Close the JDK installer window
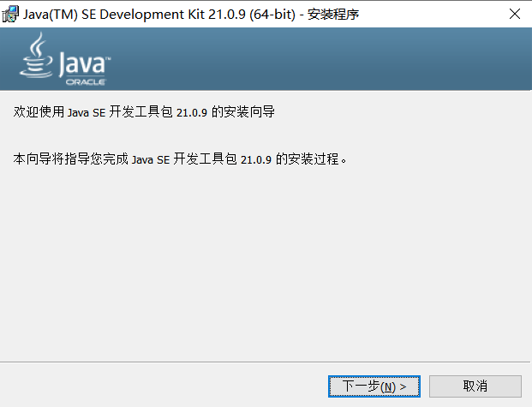This screenshot has width=532, height=407. (x=515, y=14)
